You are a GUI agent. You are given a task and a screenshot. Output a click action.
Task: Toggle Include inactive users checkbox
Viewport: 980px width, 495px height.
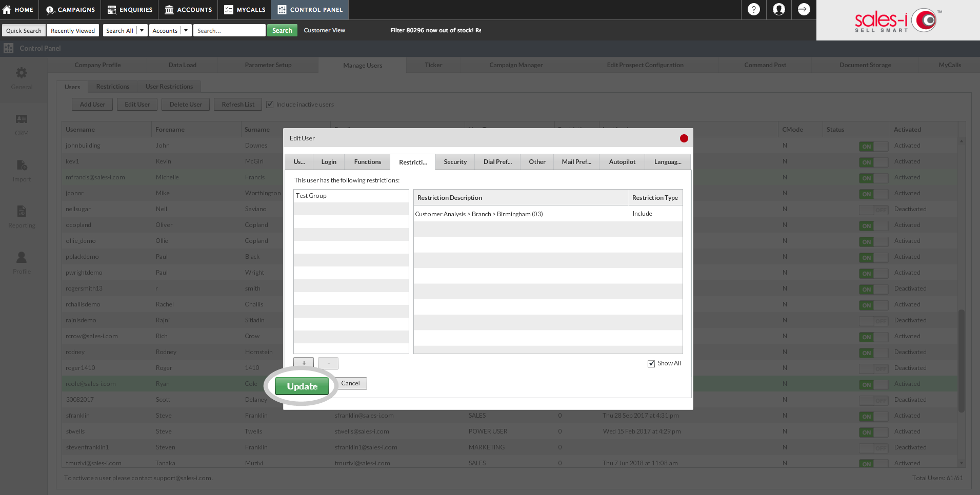270,105
